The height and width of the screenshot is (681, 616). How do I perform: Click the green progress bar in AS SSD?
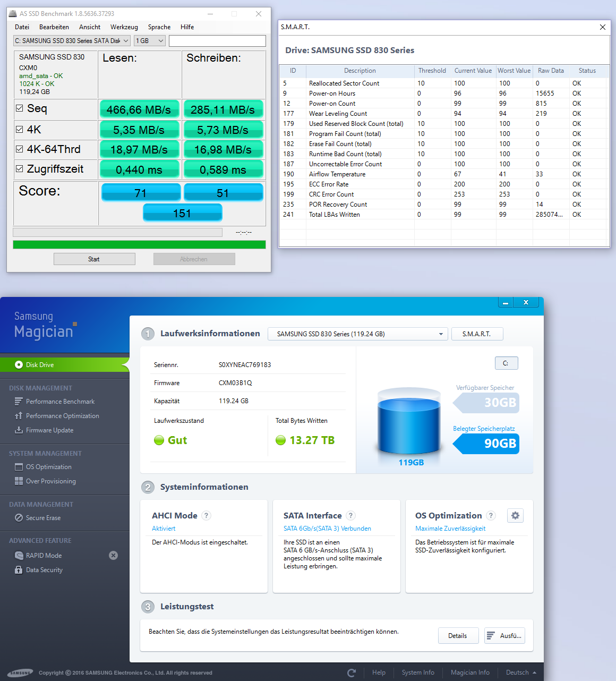pos(139,245)
